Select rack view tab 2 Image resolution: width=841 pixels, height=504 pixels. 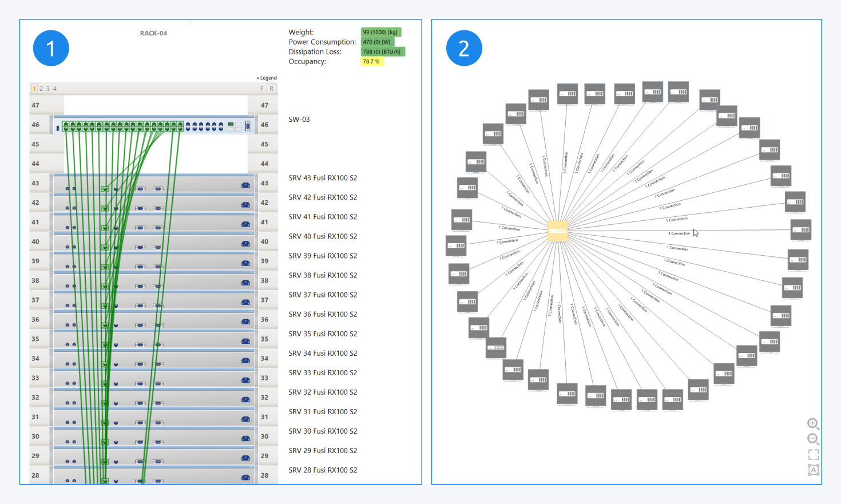[x=41, y=89]
